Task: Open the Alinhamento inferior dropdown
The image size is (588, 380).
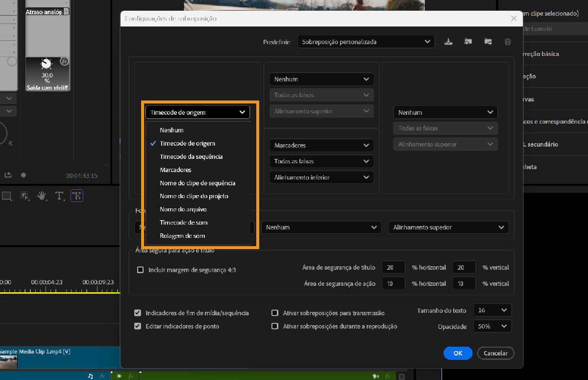Action: pyautogui.click(x=321, y=177)
